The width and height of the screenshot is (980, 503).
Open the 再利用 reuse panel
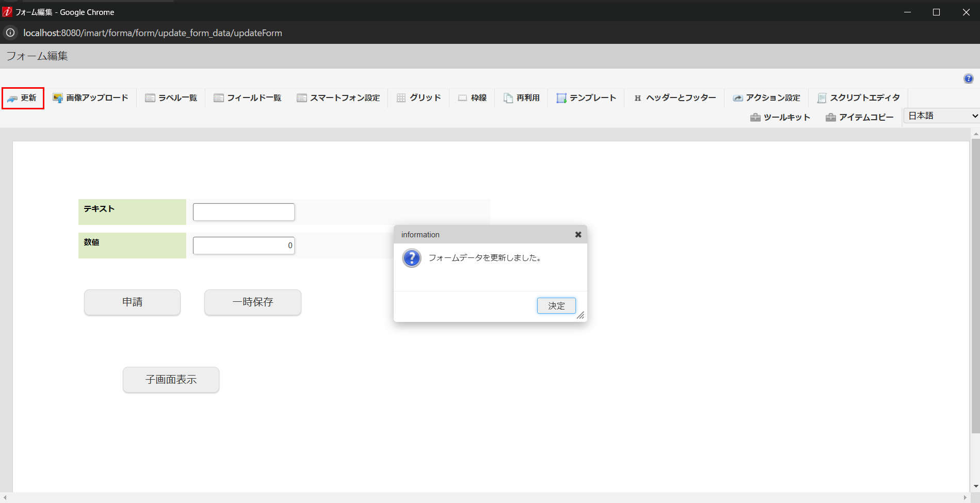(521, 98)
